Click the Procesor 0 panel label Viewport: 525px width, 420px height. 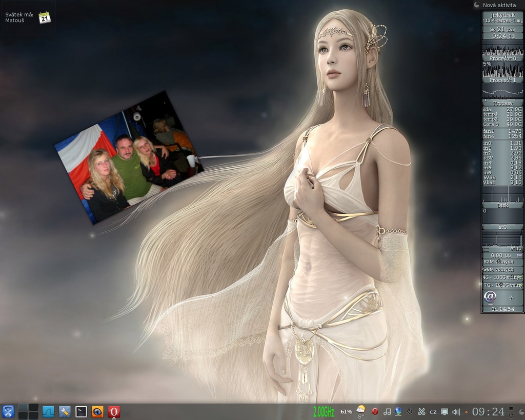pyautogui.click(x=502, y=58)
